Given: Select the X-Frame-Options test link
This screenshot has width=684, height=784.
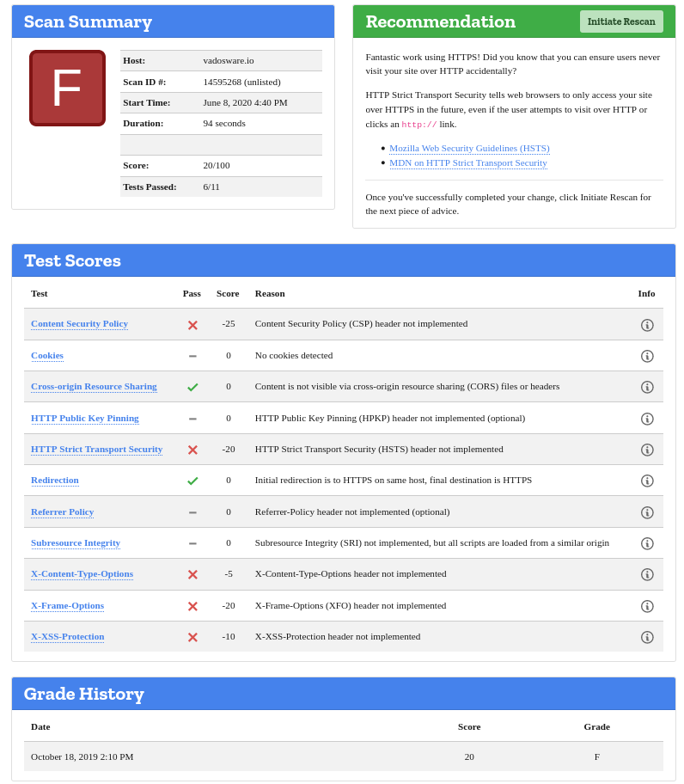Looking at the screenshot, I should click(x=67, y=605).
